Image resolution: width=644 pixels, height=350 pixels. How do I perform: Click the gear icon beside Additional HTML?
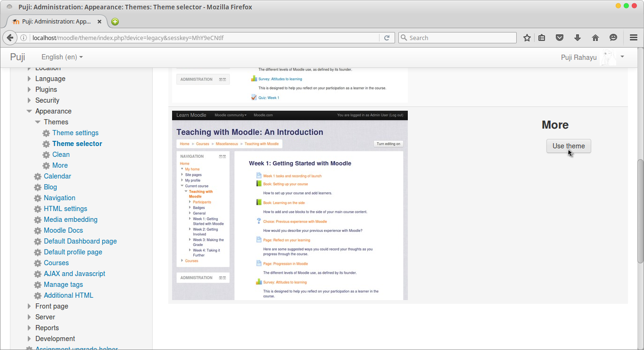[x=37, y=295]
